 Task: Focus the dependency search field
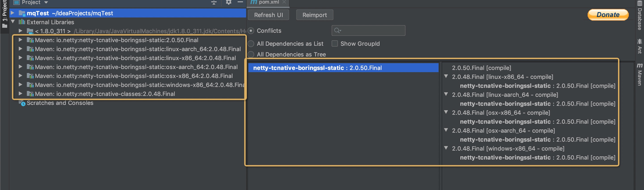[368, 30]
